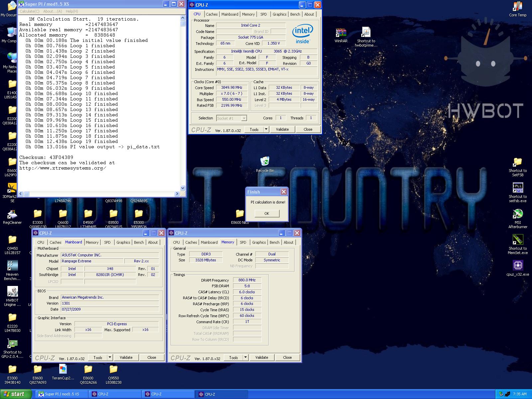The height and width of the screenshot is (399, 532).
Task: Open the E8600 Nico folder
Action: 240,214
